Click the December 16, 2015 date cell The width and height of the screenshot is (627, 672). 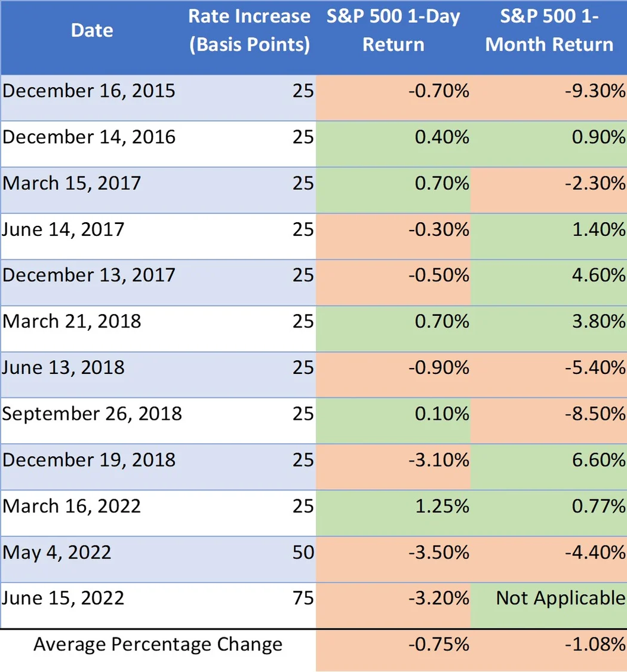(90, 91)
